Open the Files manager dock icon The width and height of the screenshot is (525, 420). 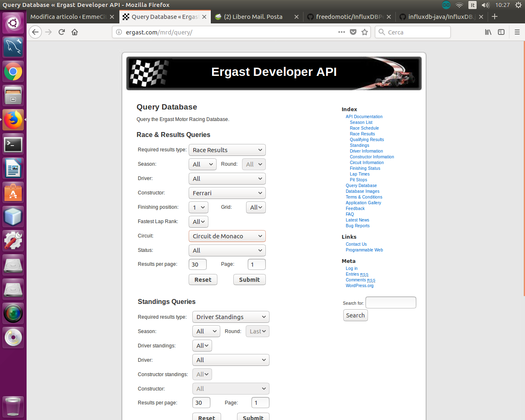(13, 96)
